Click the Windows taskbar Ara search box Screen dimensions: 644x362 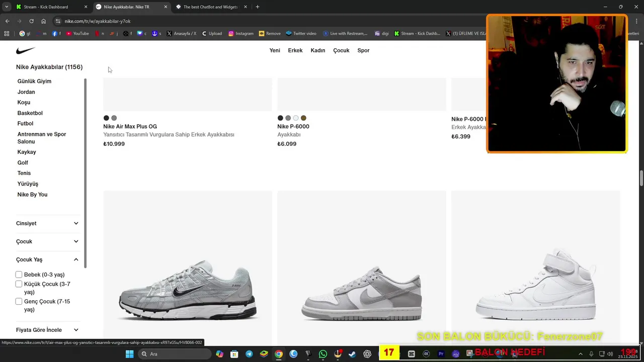pyautogui.click(x=174, y=354)
